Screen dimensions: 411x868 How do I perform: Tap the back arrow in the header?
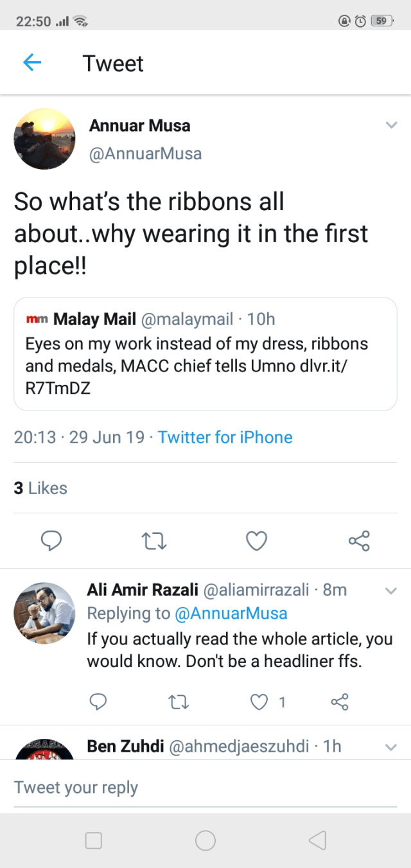pyautogui.click(x=31, y=62)
